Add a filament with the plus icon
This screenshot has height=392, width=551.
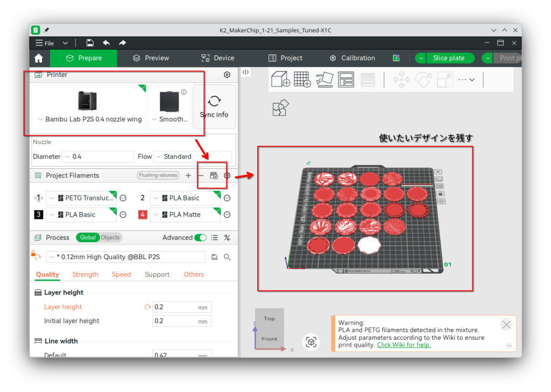188,176
